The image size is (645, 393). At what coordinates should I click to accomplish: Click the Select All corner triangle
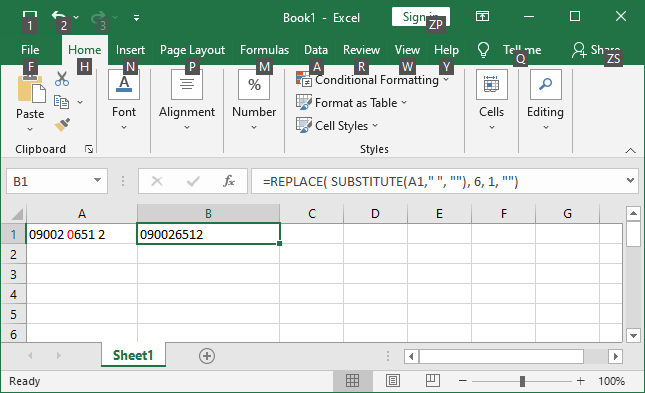click(16, 214)
